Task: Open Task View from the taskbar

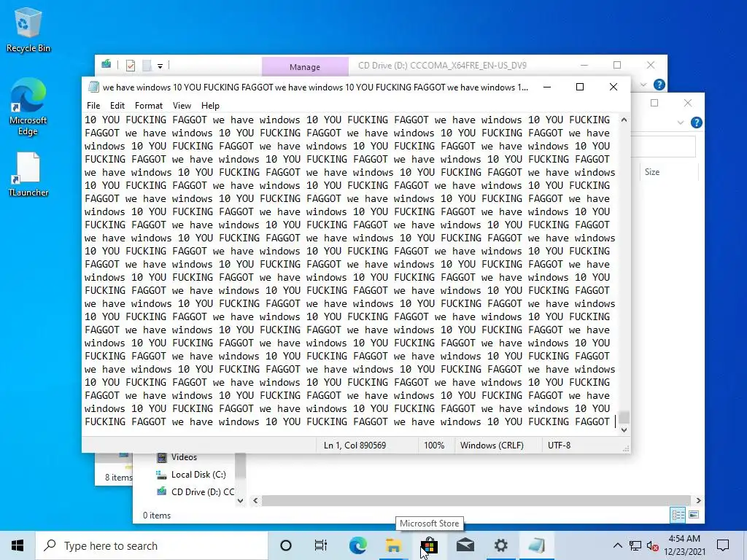Action: 321,545
